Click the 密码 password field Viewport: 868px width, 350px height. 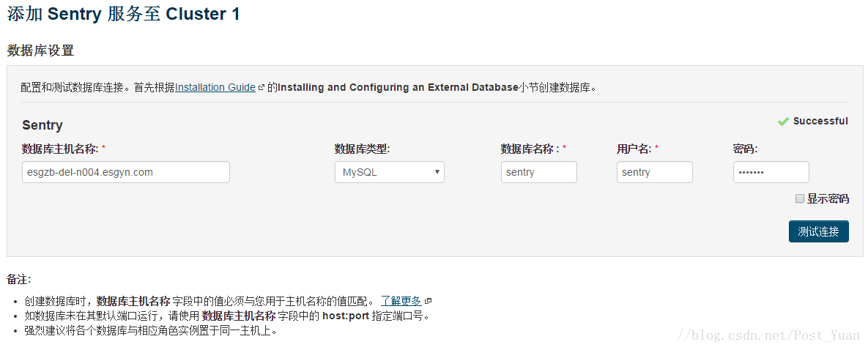point(771,172)
